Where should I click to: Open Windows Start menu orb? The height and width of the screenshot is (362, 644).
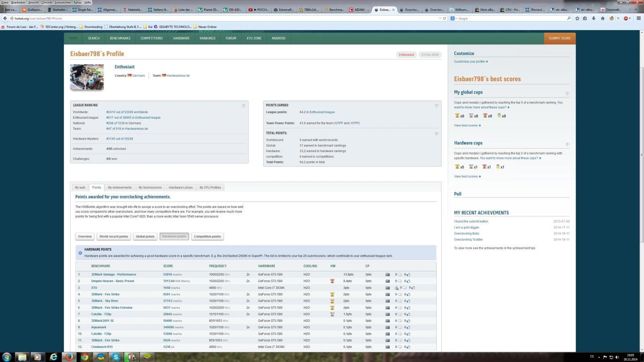click(x=7, y=357)
